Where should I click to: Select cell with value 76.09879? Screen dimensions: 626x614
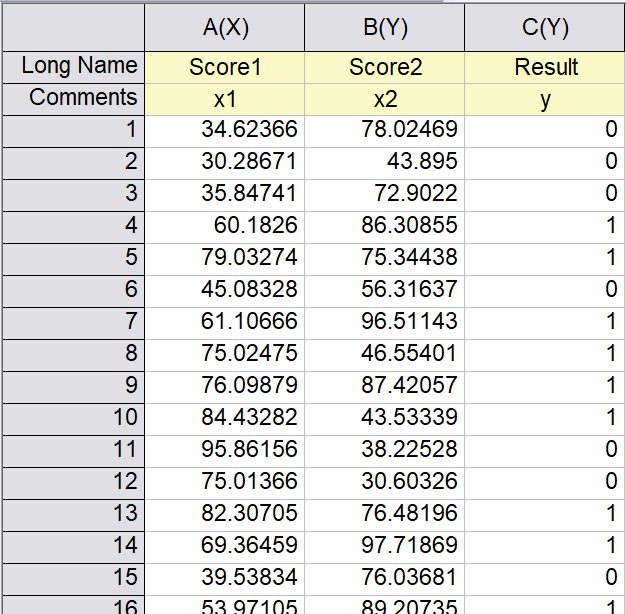[225, 387]
